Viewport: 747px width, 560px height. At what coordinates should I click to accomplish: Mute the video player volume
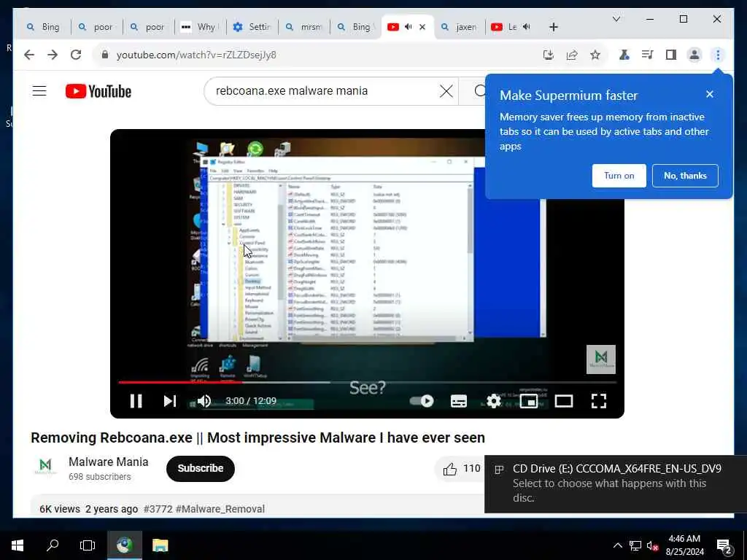tap(204, 401)
